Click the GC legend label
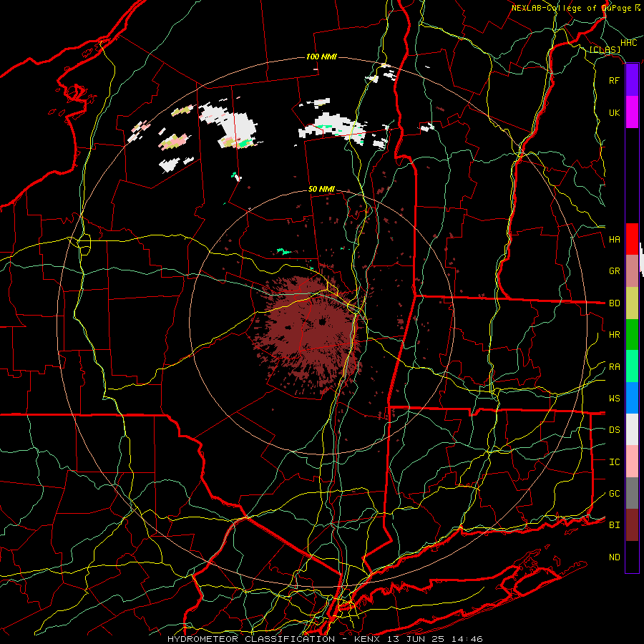 (614, 494)
